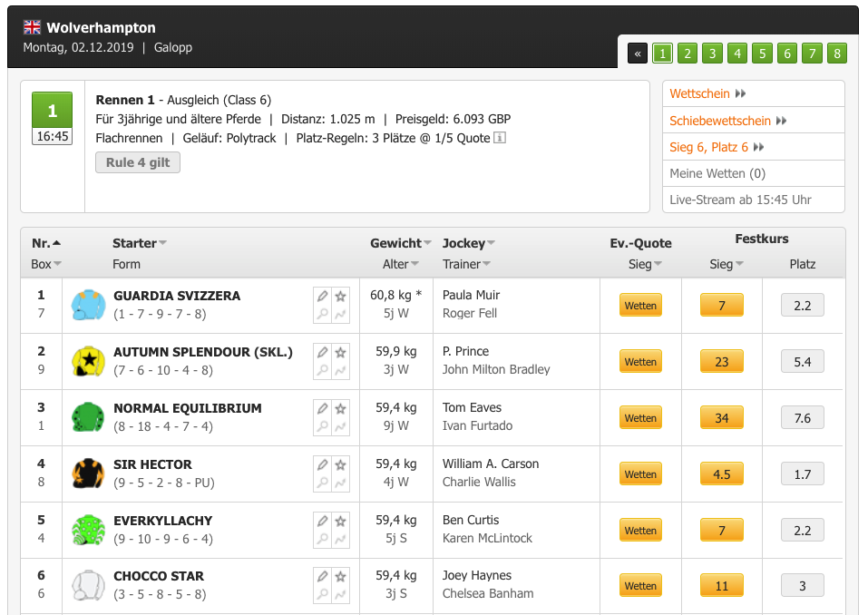Mark Guardia Svizzera as favorite with star
The width and height of the screenshot is (868, 615).
click(340, 296)
